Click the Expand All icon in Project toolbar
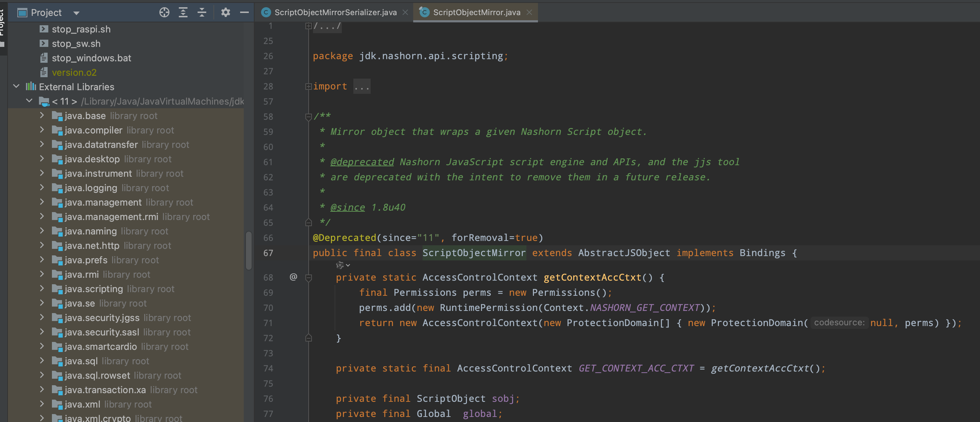 coord(183,13)
